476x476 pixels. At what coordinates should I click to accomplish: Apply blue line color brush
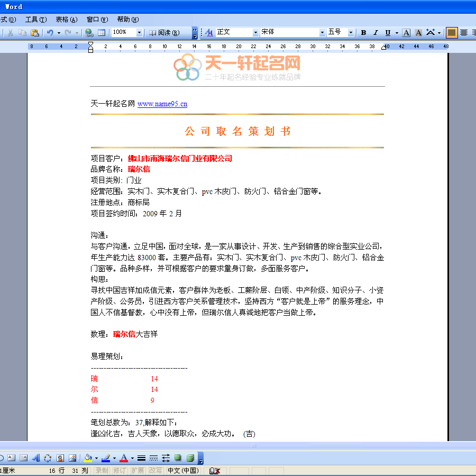(x=106, y=458)
